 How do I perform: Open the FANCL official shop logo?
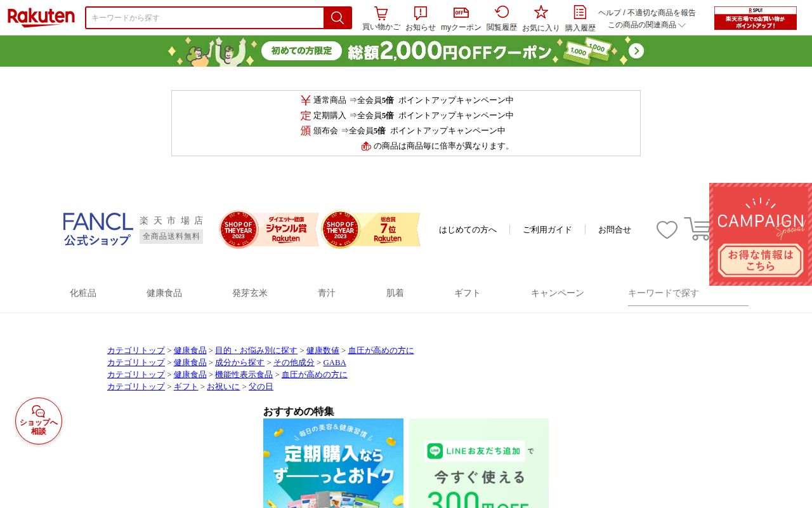(x=98, y=229)
